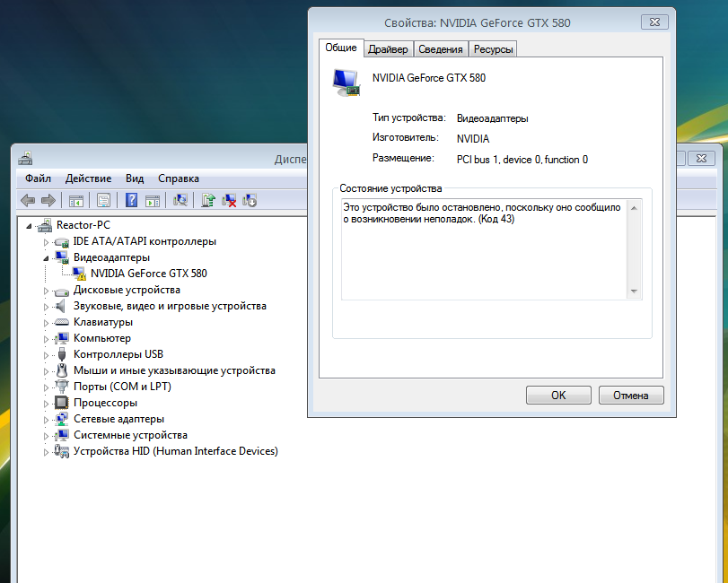
Task: Click the Forward arrow in Device Manager toolbar
Action: [48, 200]
